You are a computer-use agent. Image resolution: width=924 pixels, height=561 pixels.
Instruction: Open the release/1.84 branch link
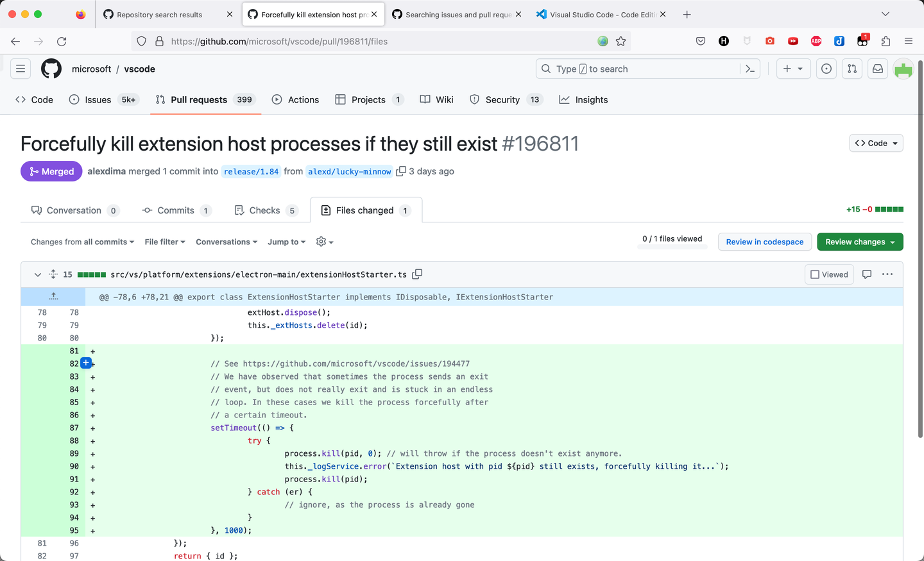[251, 171]
